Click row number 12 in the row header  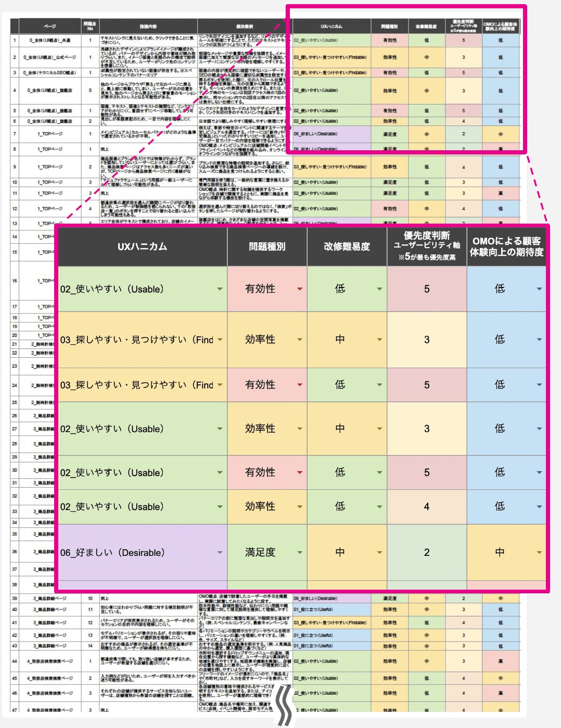(x=15, y=209)
